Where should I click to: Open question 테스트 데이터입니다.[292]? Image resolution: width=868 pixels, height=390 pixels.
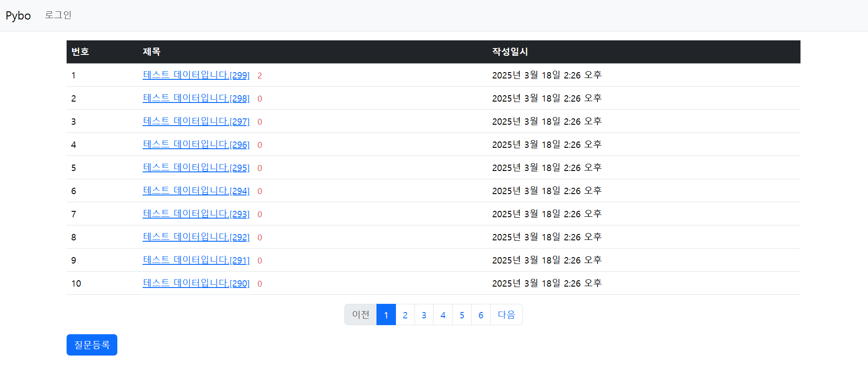196,237
